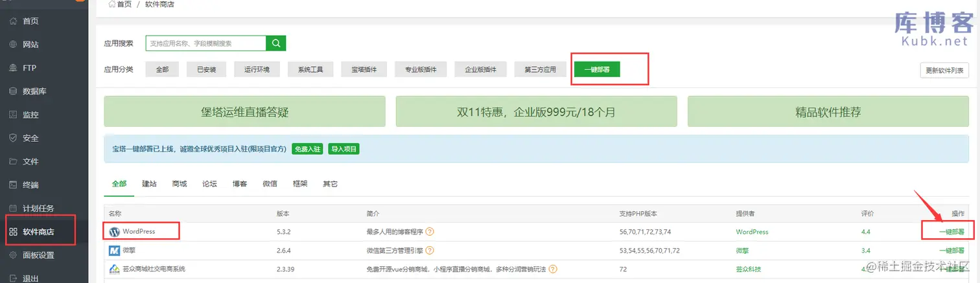980x283 pixels.
Task: Select the 宝塔插件 category filter
Action: coord(364,69)
